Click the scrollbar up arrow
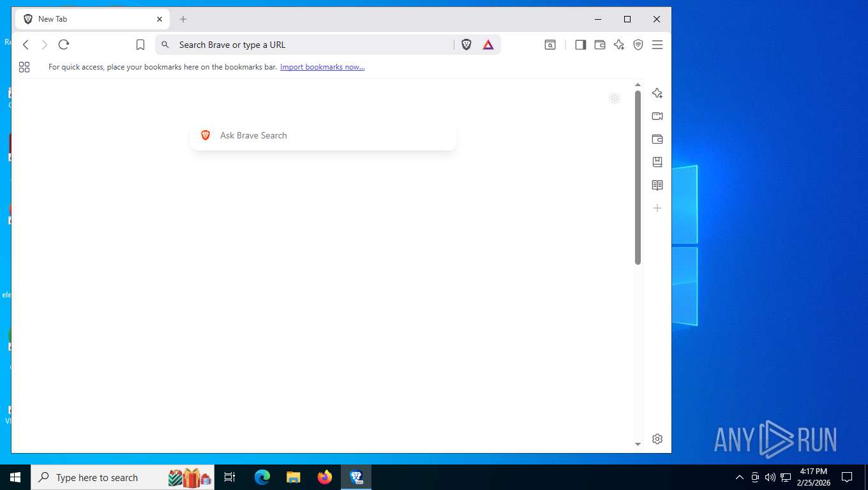 point(638,85)
